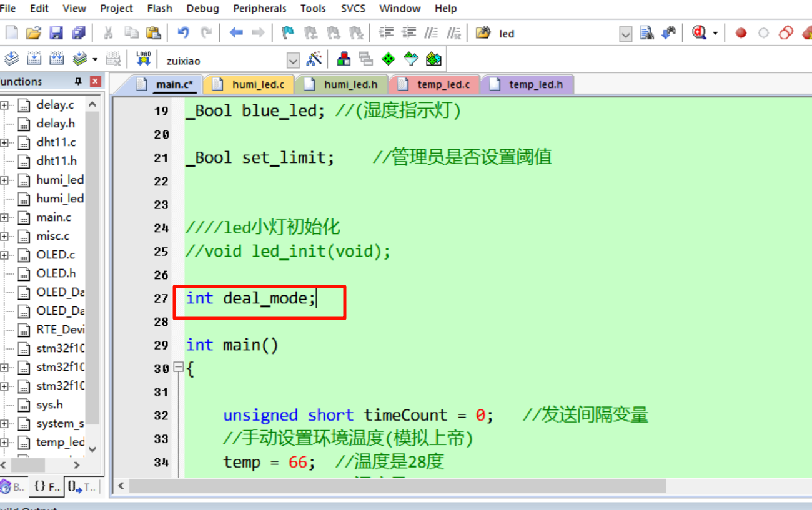This screenshot has height=510, width=812.
Task: Expand the main.c tree node
Action: pyautogui.click(x=4, y=217)
